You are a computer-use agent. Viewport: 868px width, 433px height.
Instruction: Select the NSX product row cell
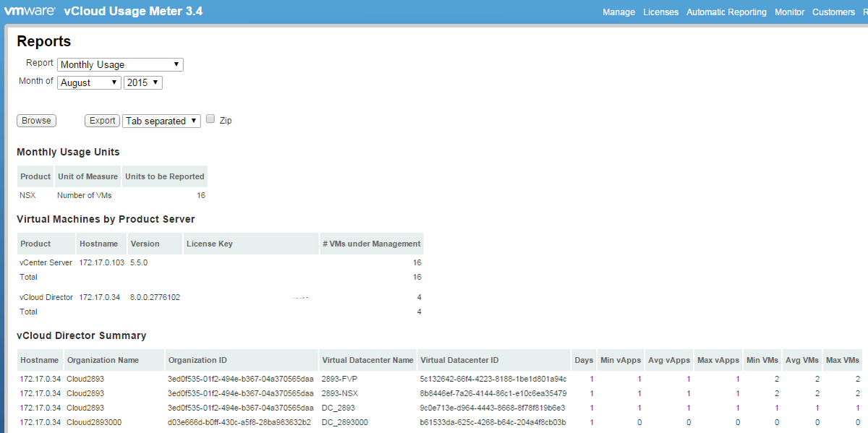27,195
